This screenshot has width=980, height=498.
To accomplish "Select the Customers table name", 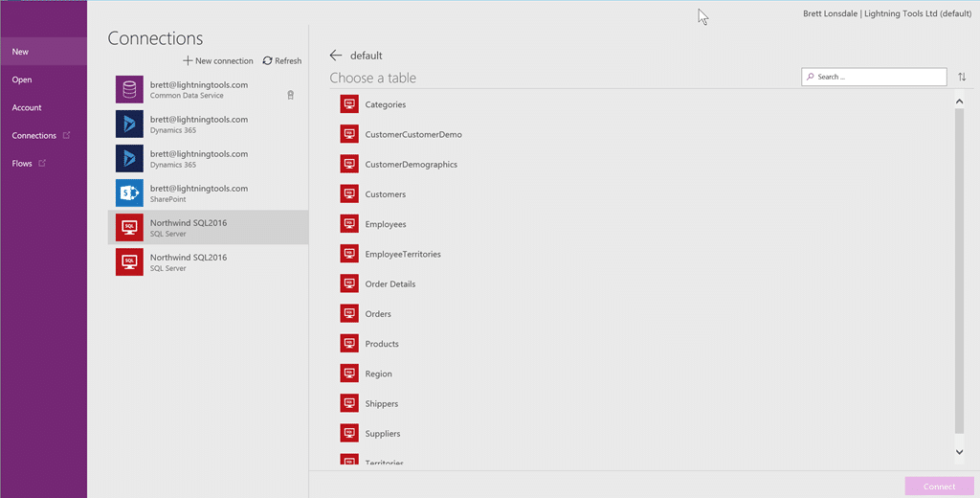I will pos(385,194).
